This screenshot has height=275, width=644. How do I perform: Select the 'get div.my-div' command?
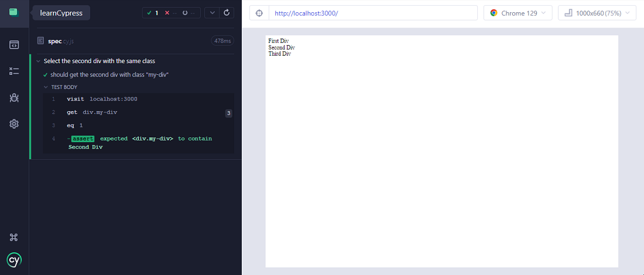pyautogui.click(x=138, y=112)
